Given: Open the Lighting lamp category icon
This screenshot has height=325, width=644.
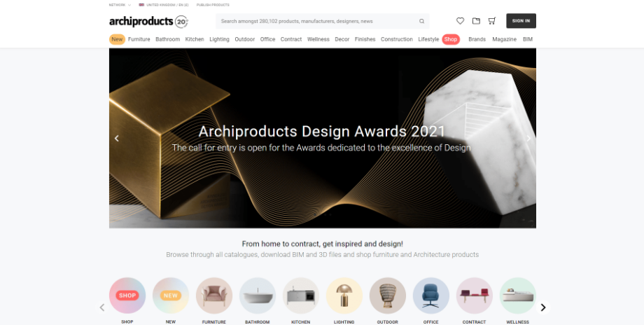Looking at the screenshot, I should coord(344,296).
